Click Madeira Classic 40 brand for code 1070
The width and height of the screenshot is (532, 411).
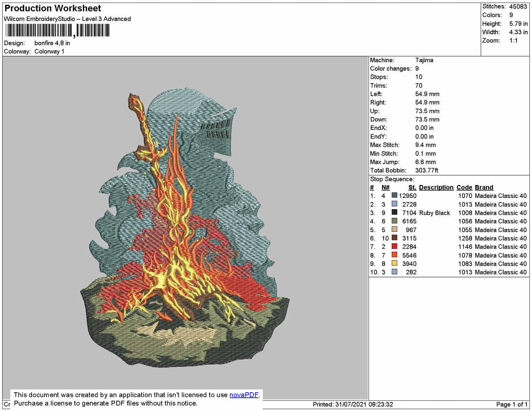pos(501,196)
